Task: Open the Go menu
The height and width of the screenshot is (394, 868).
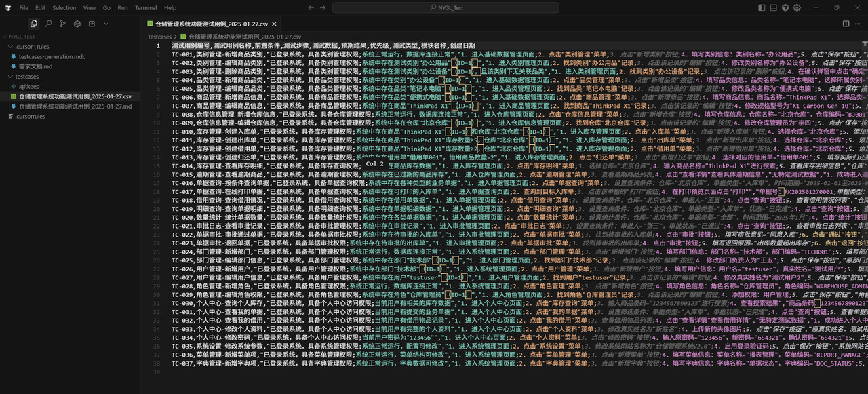Action: (x=107, y=8)
